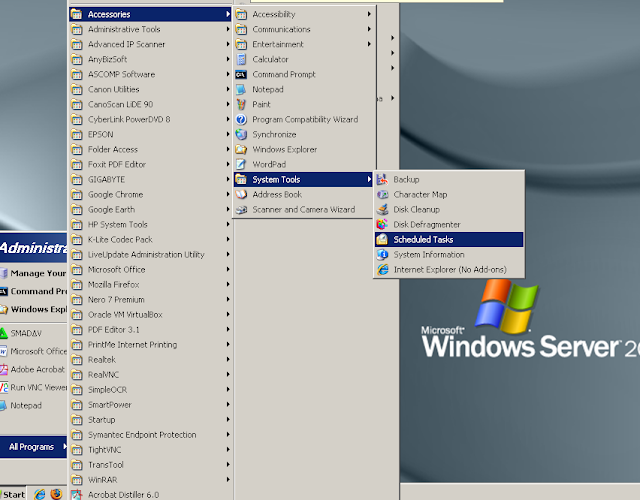Click the Notepad icon in Accessories

coord(241,89)
